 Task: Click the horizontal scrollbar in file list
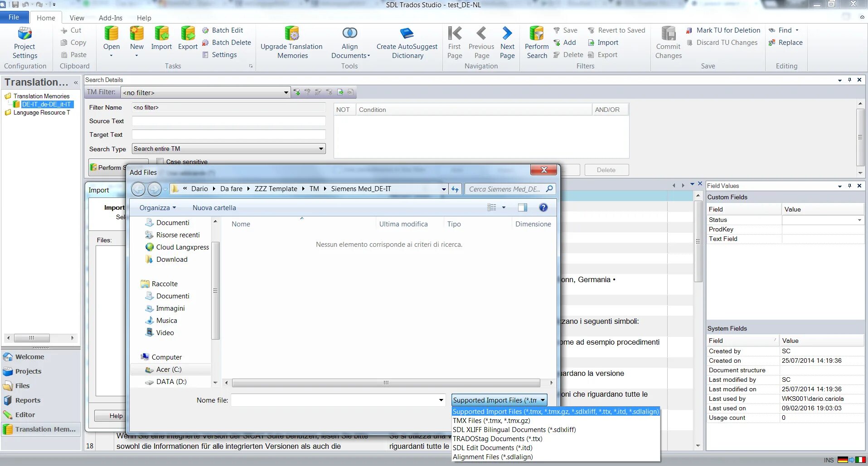point(386,383)
